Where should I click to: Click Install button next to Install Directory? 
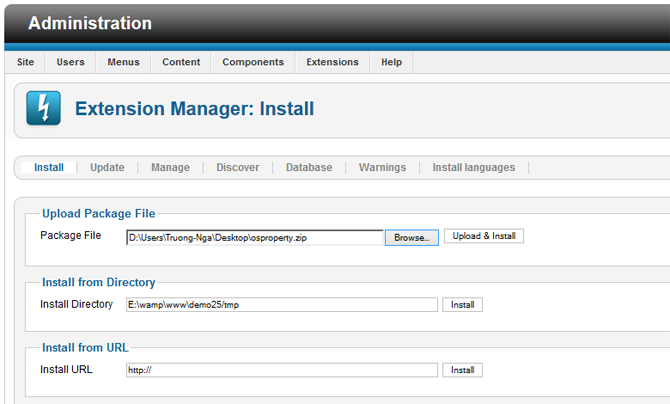click(462, 305)
